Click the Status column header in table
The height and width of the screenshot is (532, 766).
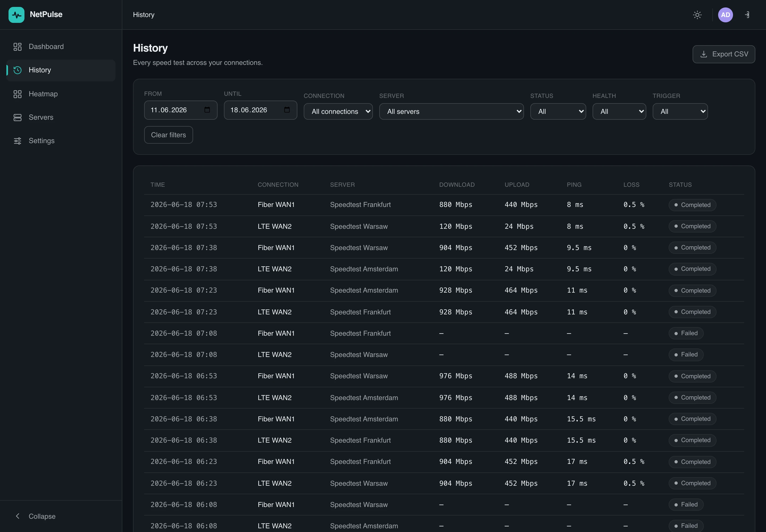pos(680,185)
